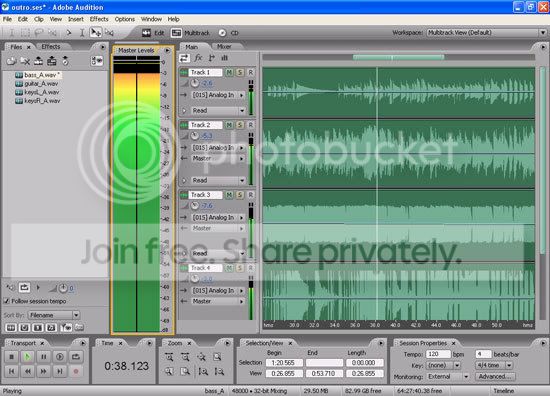Toggle Play Looped in Transport
This screenshot has height=396, width=550.
pyautogui.click(x=76, y=357)
